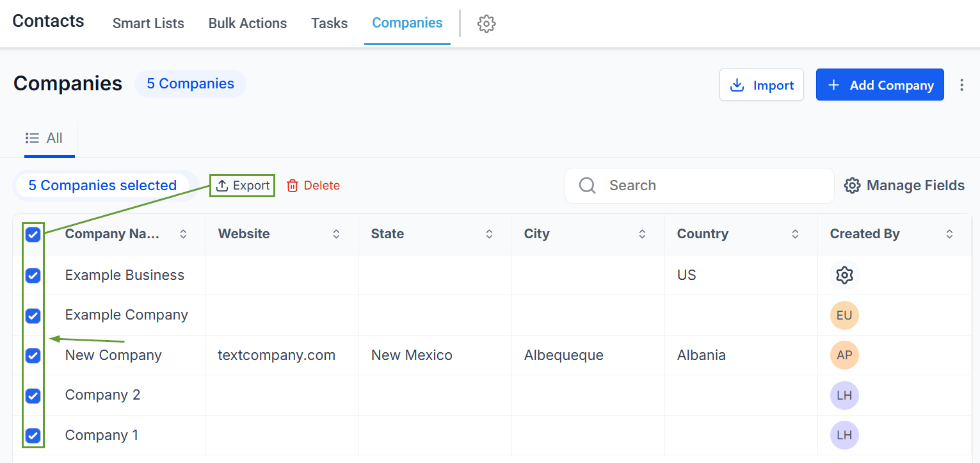Open the settings gear next to Companies tab
Screen dimensions: 980x463
pos(486,24)
